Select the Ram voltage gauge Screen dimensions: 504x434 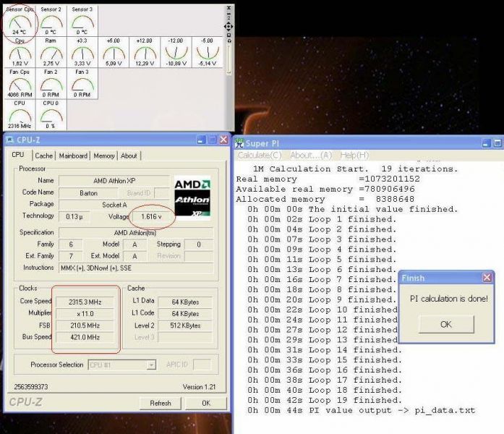click(51, 52)
